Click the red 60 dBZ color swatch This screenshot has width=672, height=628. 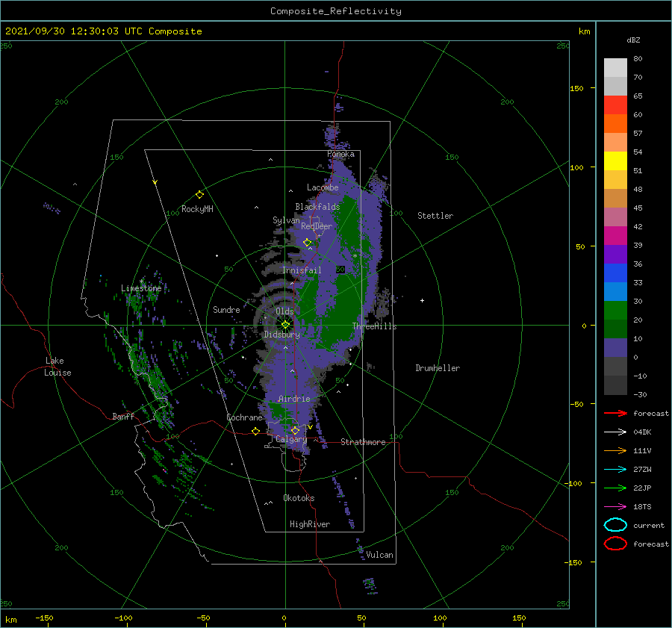[x=615, y=105]
